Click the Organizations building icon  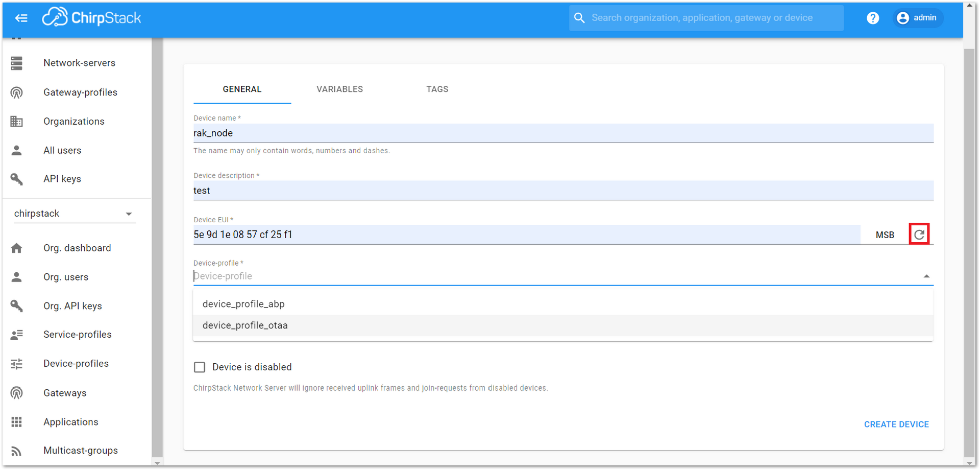coord(17,122)
